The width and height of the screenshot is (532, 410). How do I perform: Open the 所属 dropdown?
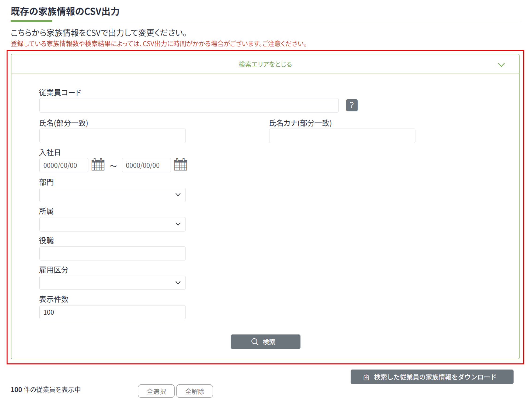pos(112,224)
